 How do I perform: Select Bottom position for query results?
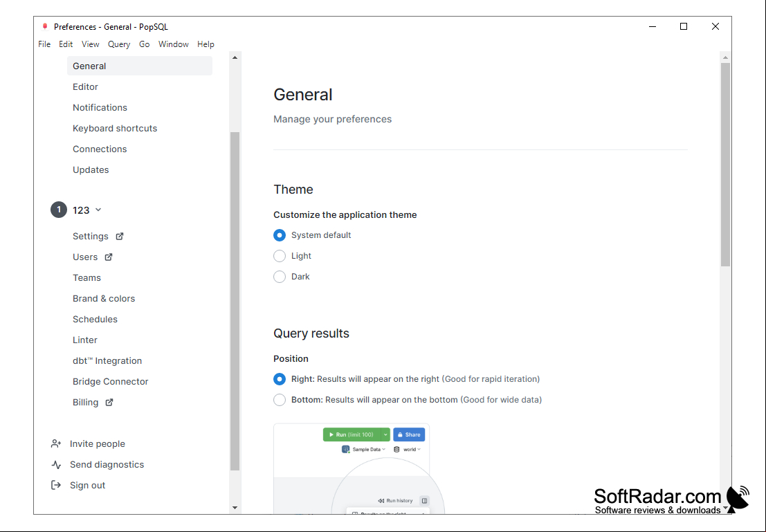(x=280, y=400)
